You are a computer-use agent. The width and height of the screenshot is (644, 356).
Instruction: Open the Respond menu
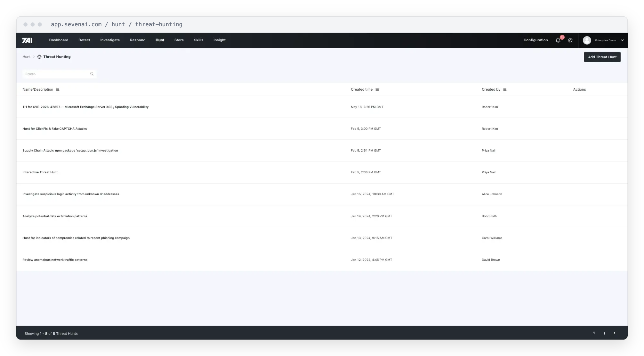point(138,40)
